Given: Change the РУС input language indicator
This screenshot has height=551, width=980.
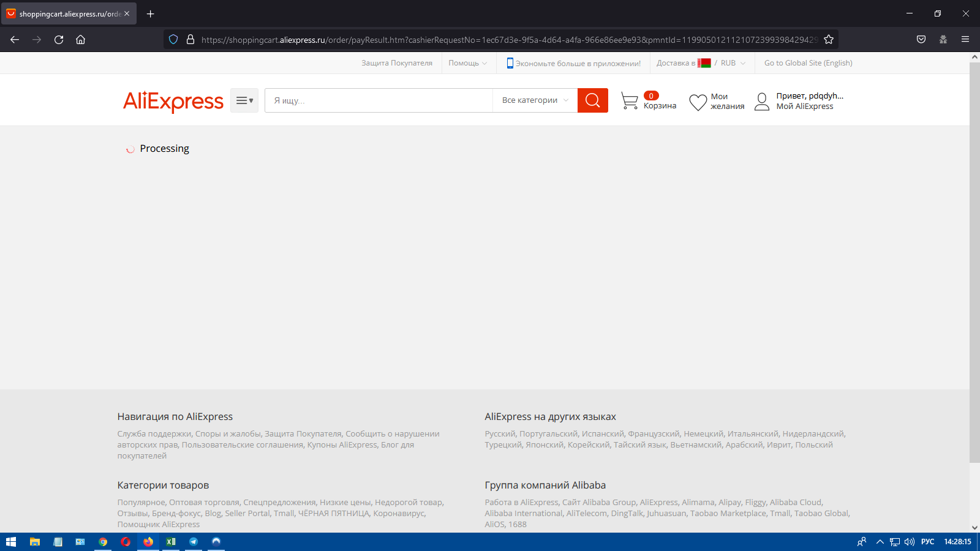Looking at the screenshot, I should [928, 542].
